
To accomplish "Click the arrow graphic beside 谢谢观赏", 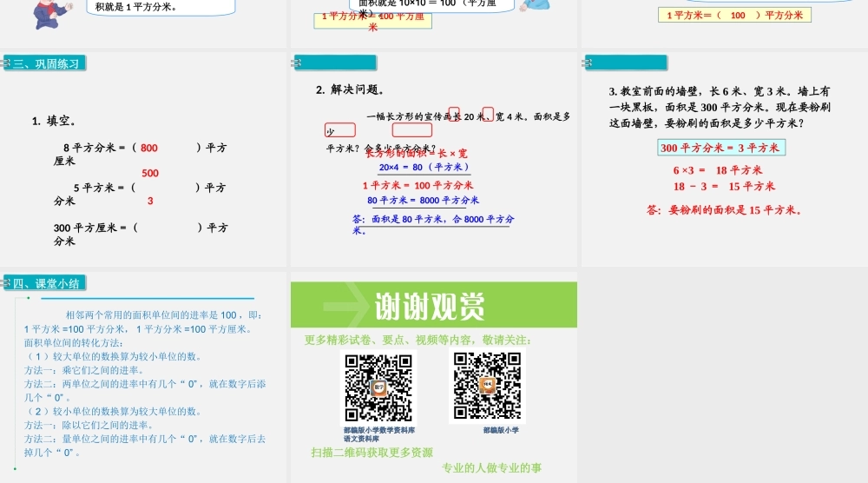I will pyautogui.click(x=345, y=306).
